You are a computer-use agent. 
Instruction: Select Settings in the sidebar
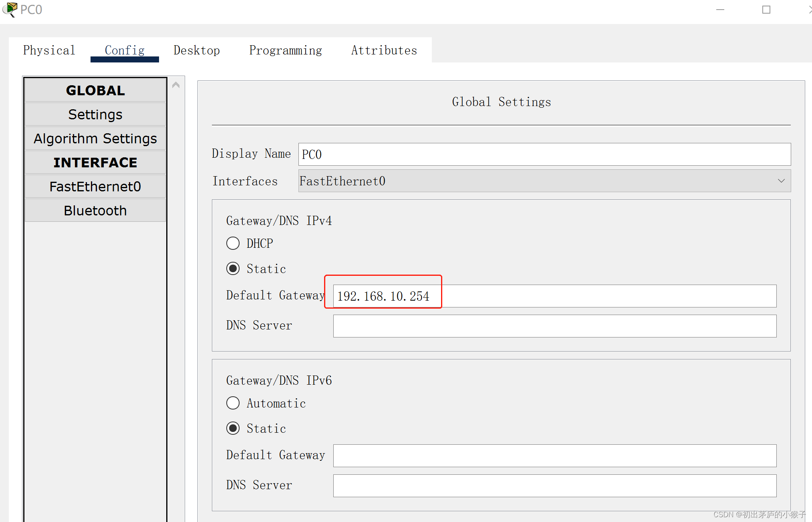point(95,114)
